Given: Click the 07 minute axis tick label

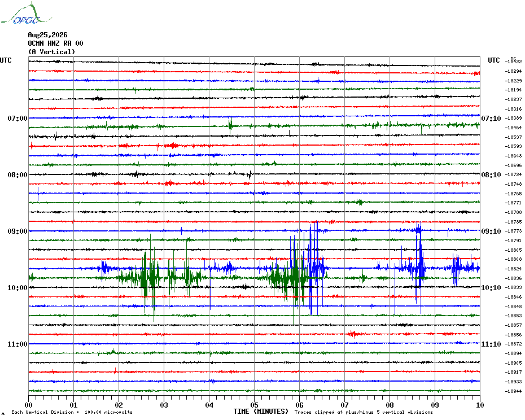Looking at the screenshot, I should click(x=344, y=405).
